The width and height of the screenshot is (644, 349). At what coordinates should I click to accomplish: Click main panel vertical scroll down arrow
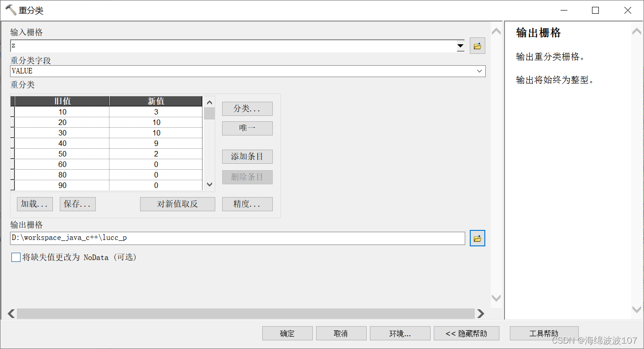point(496,298)
